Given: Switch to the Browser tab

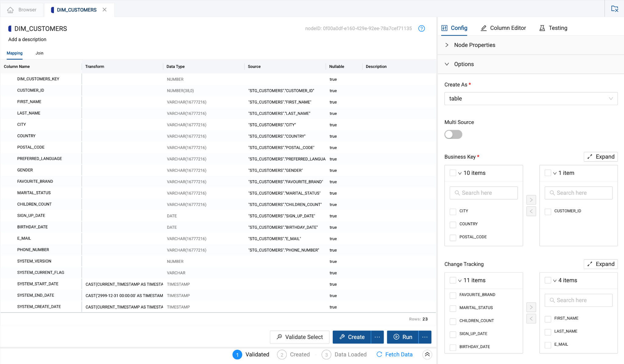Looking at the screenshot, I should pyautogui.click(x=22, y=10).
